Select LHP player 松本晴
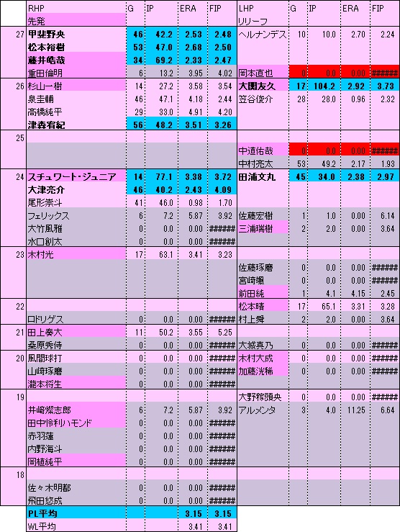The height and width of the screenshot is (532, 400). (263, 306)
